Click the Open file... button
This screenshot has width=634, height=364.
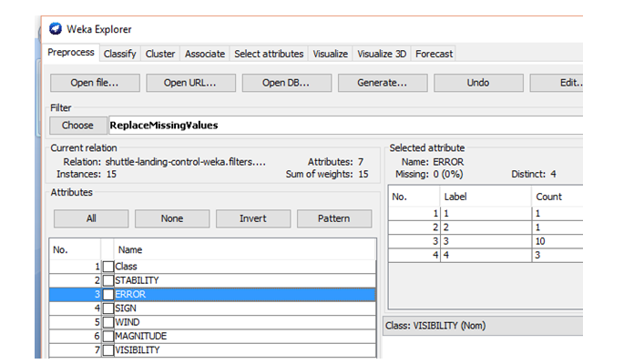pyautogui.click(x=95, y=83)
